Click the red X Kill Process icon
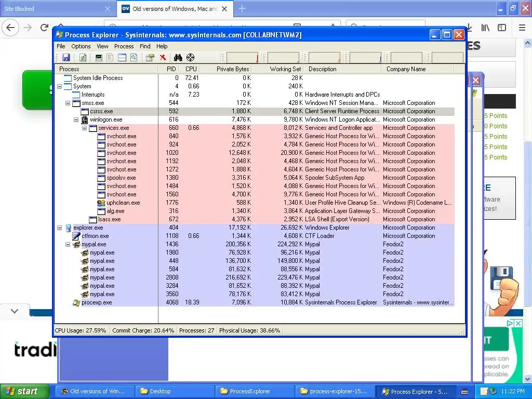The width and height of the screenshot is (532, 399). pyautogui.click(x=163, y=58)
